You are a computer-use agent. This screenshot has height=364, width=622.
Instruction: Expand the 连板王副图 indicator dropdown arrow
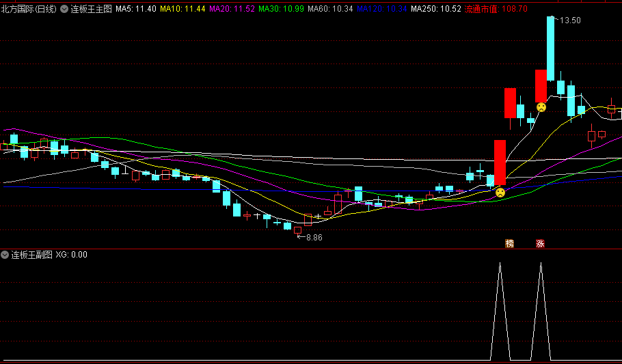tap(5, 255)
